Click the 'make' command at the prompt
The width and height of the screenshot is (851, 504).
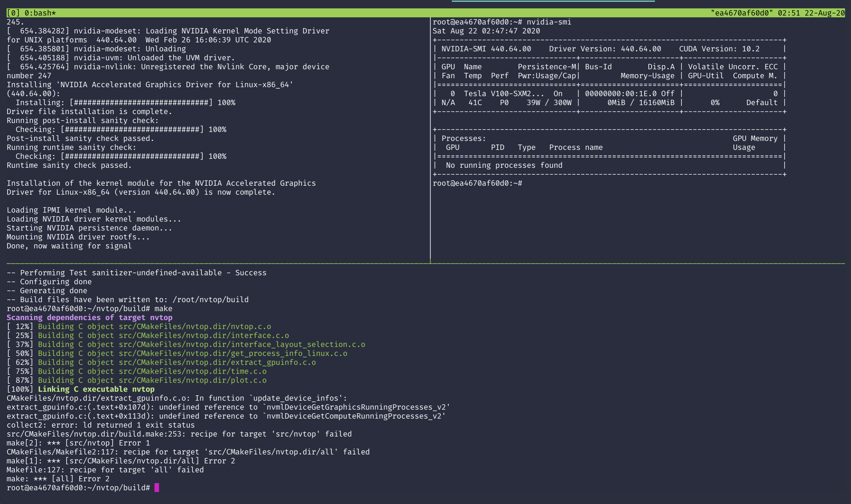point(163,309)
